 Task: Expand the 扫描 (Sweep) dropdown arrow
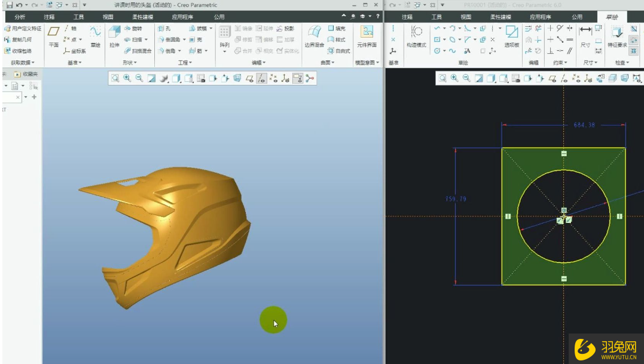click(147, 39)
